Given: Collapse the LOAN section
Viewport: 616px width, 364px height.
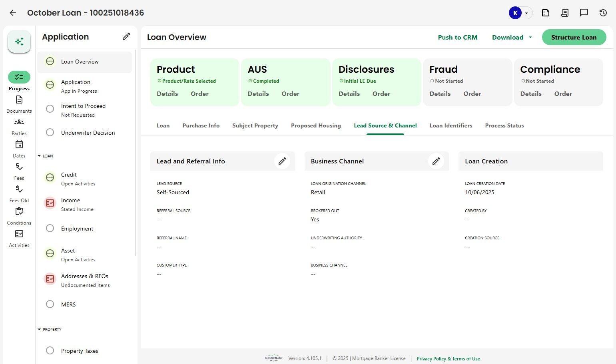Looking at the screenshot, I should [x=39, y=156].
